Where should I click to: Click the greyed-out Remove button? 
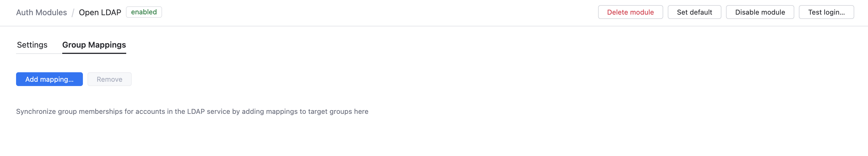(x=110, y=79)
